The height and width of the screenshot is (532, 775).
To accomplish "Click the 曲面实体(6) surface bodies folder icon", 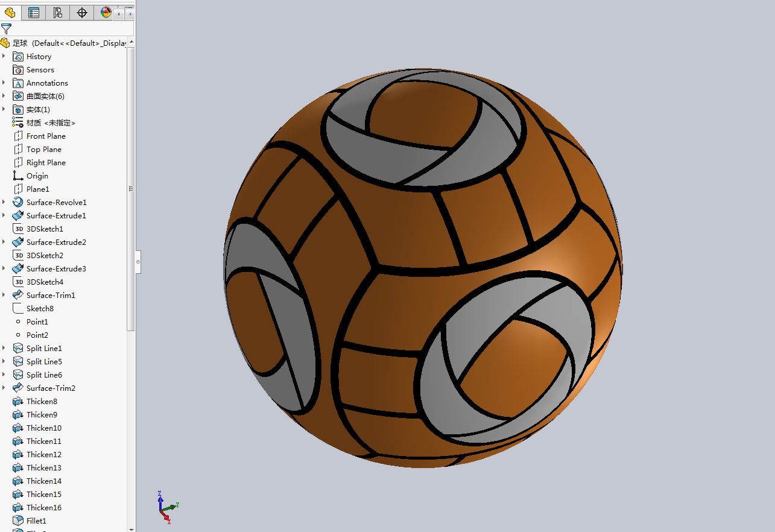I will [18, 96].
